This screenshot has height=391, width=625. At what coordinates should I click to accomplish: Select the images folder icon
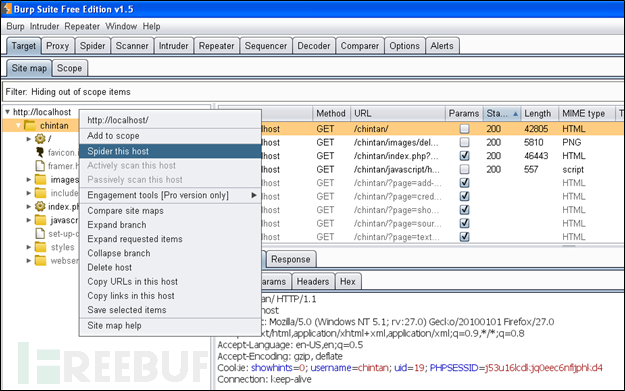(x=40, y=179)
